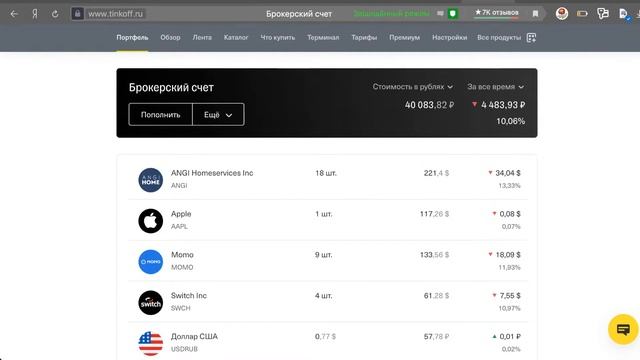Image resolution: width=640 pixels, height=360 pixels.
Task: Reload the page
Action: (55, 14)
